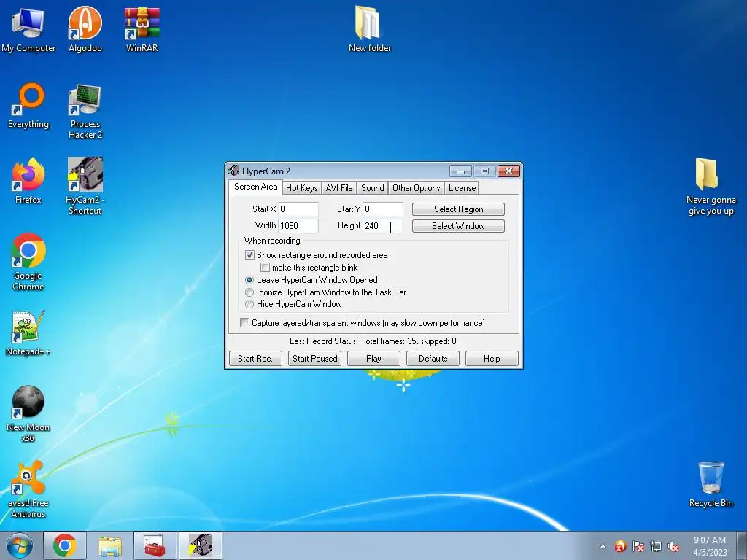Open the Sound tab
The height and width of the screenshot is (560, 747).
(x=373, y=188)
